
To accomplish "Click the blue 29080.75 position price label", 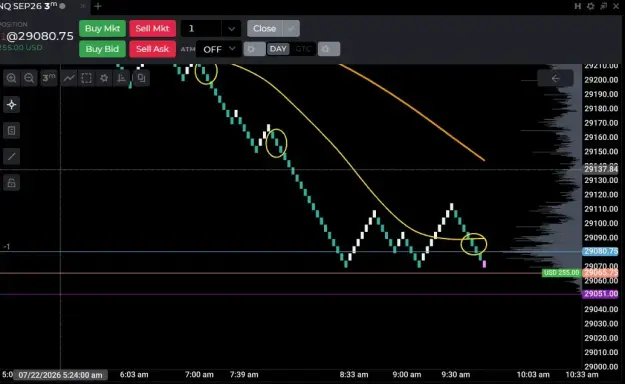I will (x=601, y=251).
